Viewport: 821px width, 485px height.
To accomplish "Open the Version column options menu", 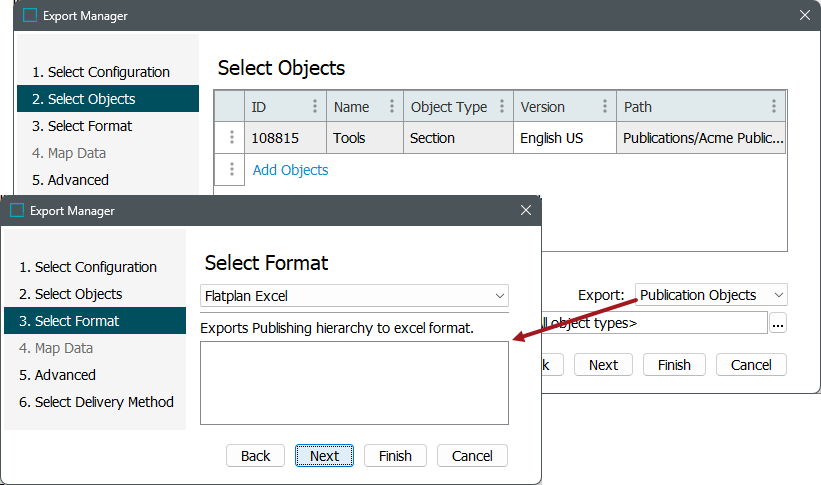I will pyautogui.click(x=605, y=107).
